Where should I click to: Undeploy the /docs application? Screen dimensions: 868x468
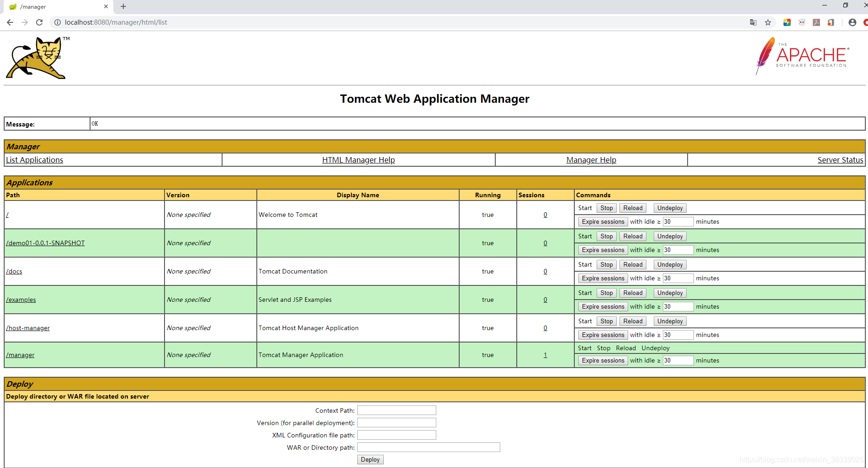[670, 264]
